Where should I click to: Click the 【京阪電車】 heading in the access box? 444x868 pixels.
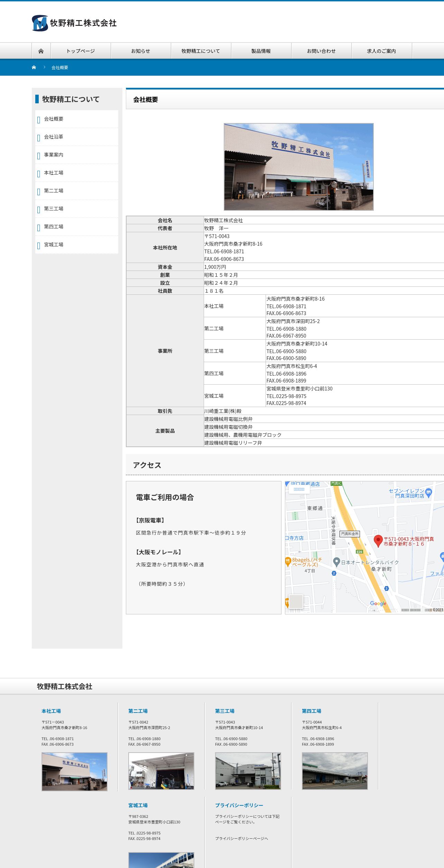pos(151,520)
